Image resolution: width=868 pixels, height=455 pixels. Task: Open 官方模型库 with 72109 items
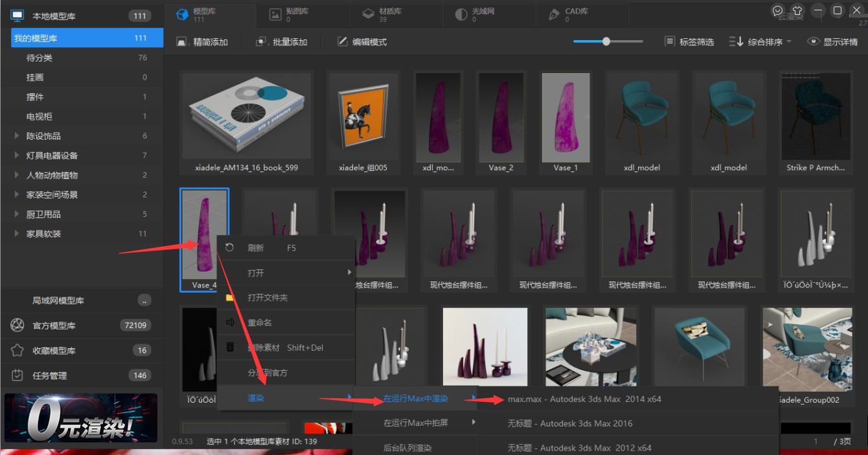[x=82, y=326]
